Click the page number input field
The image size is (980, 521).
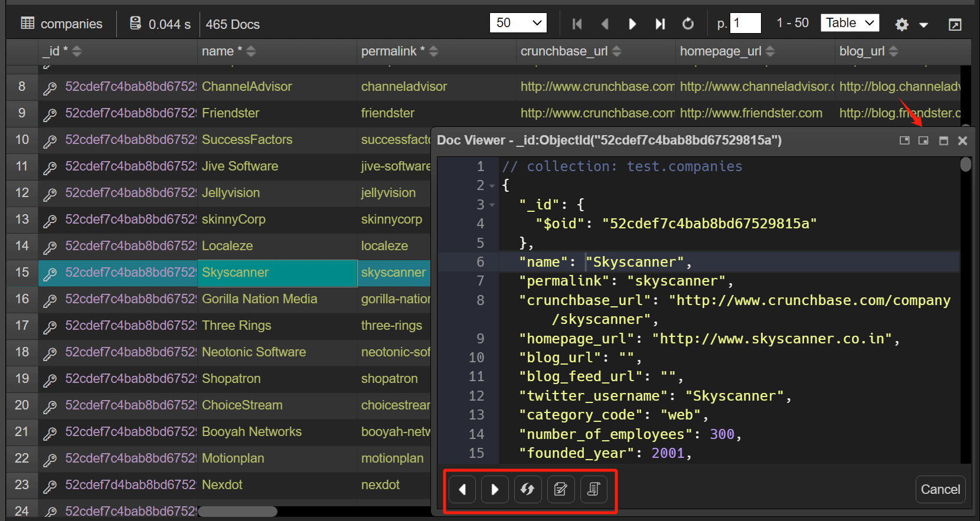[x=745, y=23]
